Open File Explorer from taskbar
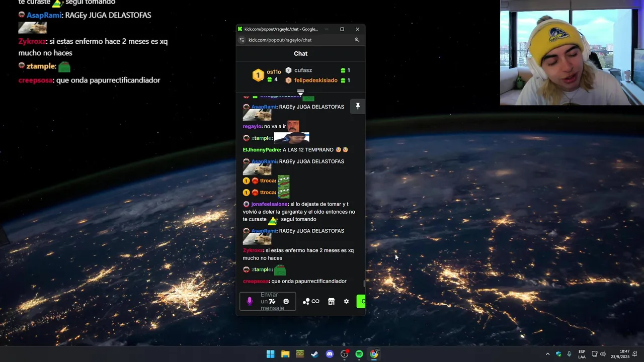The height and width of the screenshot is (362, 644). pos(285,354)
